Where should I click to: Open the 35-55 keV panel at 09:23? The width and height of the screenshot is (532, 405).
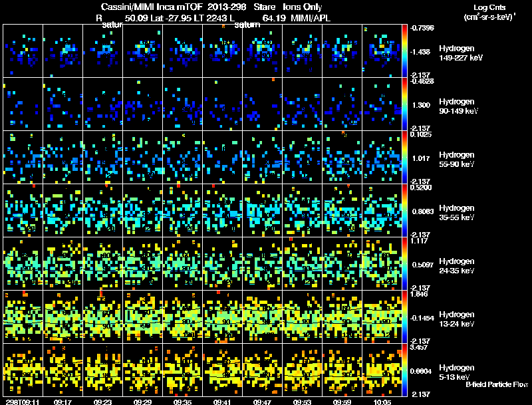point(103,211)
